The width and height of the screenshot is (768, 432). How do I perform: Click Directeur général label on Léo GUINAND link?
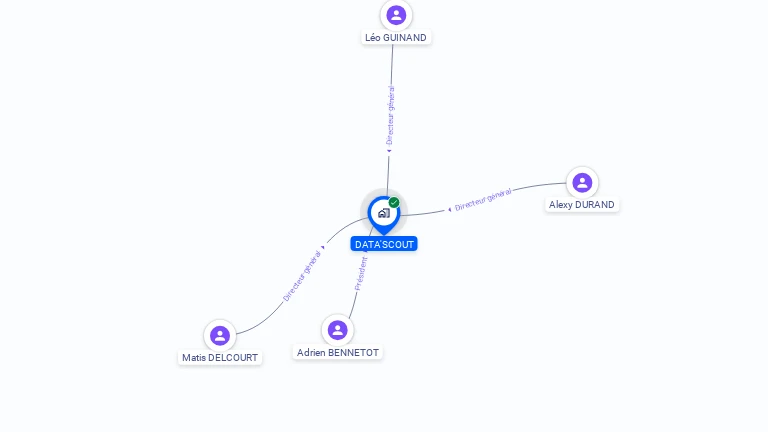390,116
